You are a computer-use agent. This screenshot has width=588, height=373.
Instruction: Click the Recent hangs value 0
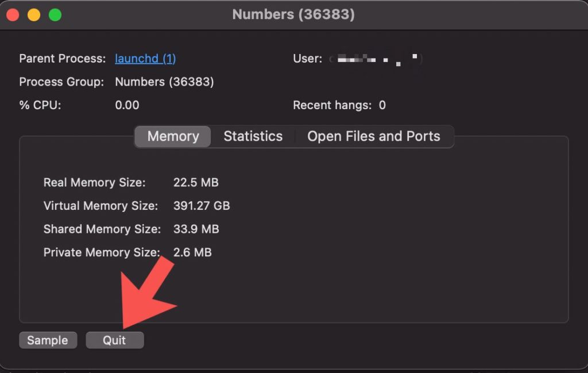[x=382, y=105]
